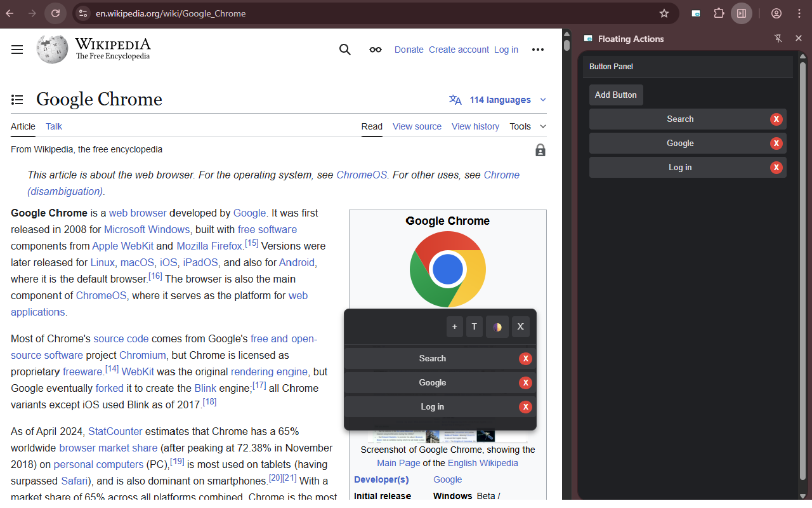Open Wikipedia search magnifier icon
The height and width of the screenshot is (508, 812).
pyautogui.click(x=345, y=50)
